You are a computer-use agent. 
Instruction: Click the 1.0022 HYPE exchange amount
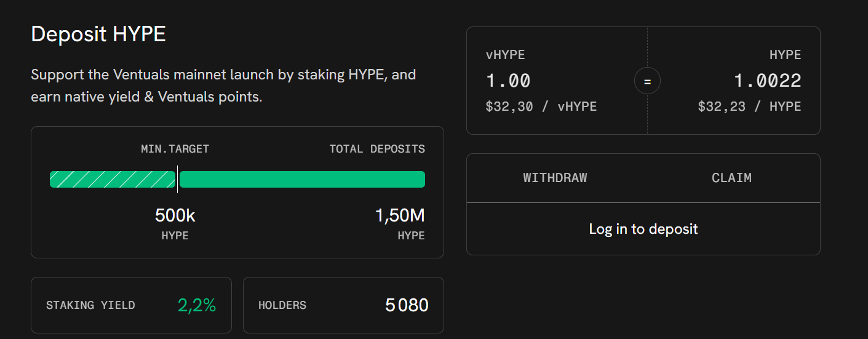767,81
